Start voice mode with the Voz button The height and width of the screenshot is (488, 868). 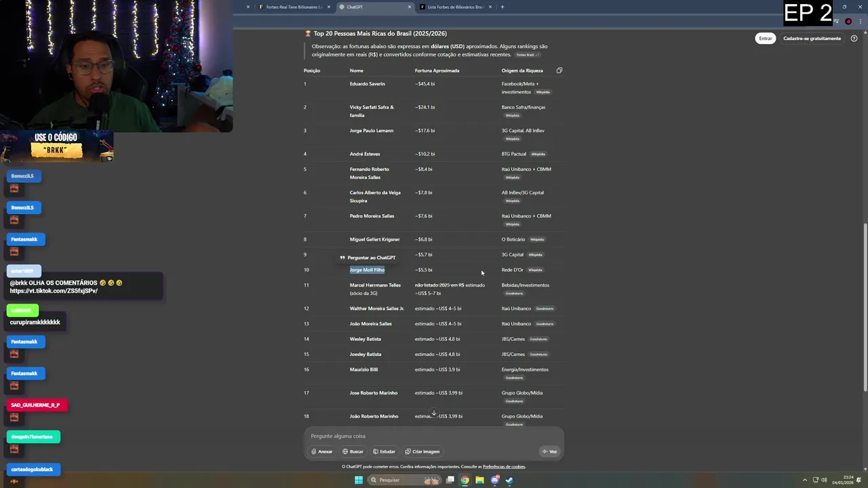pos(549,451)
